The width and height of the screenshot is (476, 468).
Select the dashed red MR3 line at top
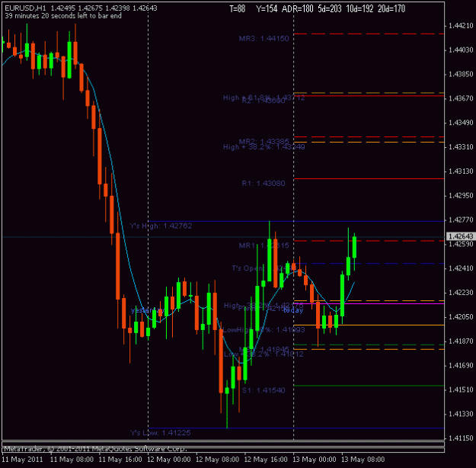tap(369, 34)
